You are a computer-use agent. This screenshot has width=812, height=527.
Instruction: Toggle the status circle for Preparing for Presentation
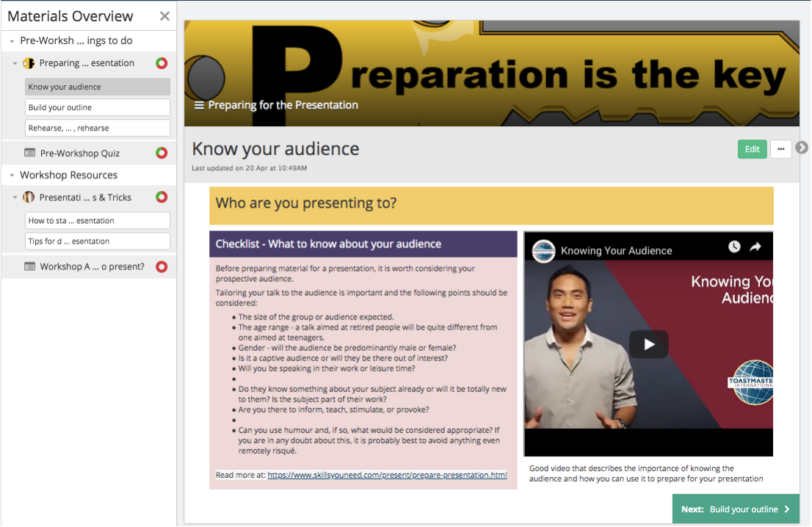point(162,63)
